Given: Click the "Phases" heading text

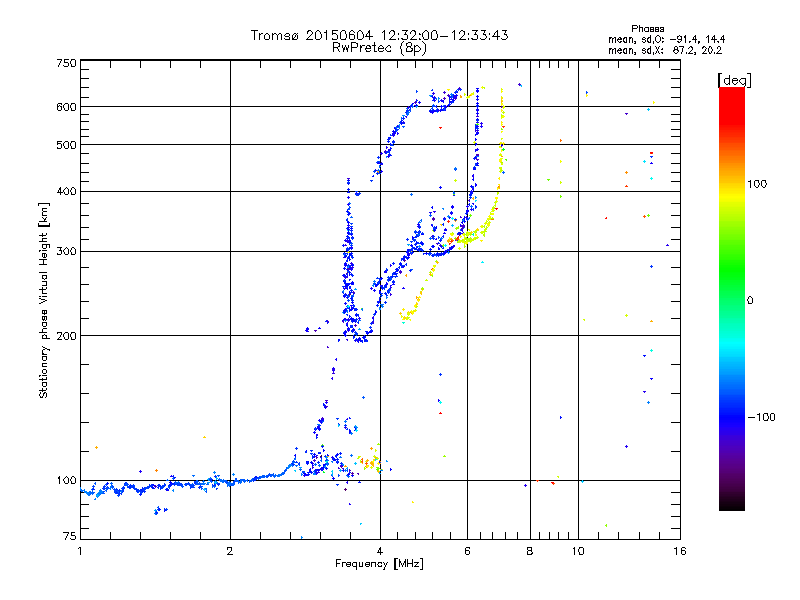Looking at the screenshot, I should tap(647, 29).
